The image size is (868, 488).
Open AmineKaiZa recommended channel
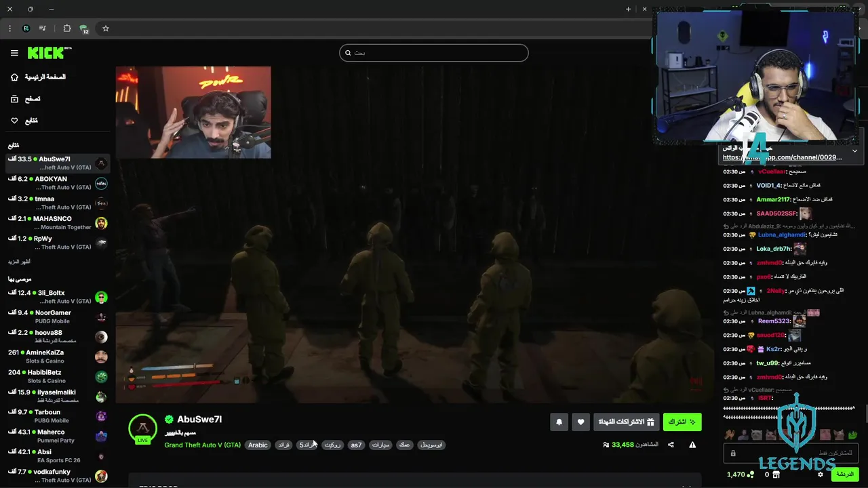click(57, 357)
